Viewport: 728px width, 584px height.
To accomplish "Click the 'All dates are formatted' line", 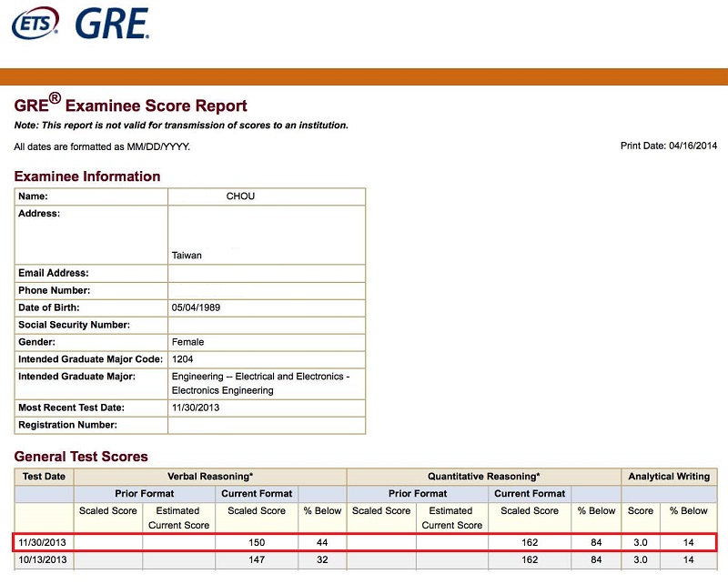I will (102, 146).
